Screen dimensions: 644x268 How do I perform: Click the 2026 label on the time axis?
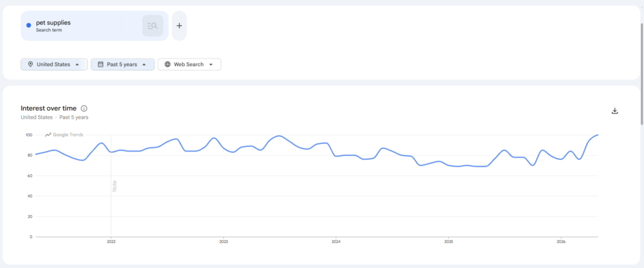pyautogui.click(x=561, y=242)
